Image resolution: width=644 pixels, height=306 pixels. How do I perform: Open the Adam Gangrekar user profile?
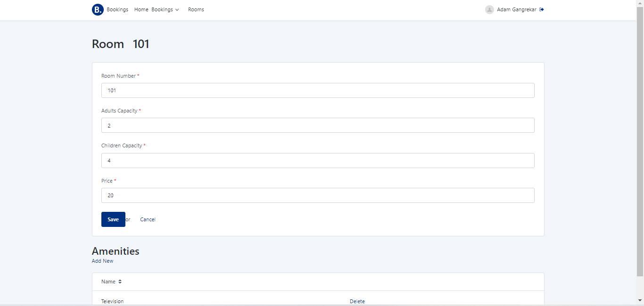pyautogui.click(x=516, y=9)
